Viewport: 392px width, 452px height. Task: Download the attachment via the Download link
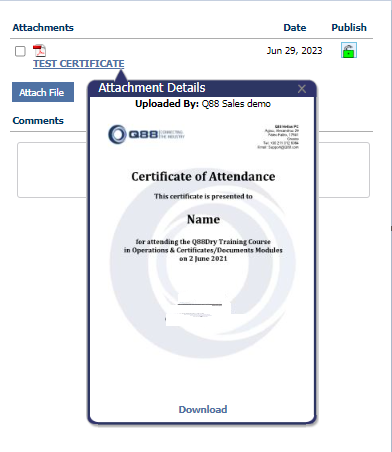click(203, 409)
